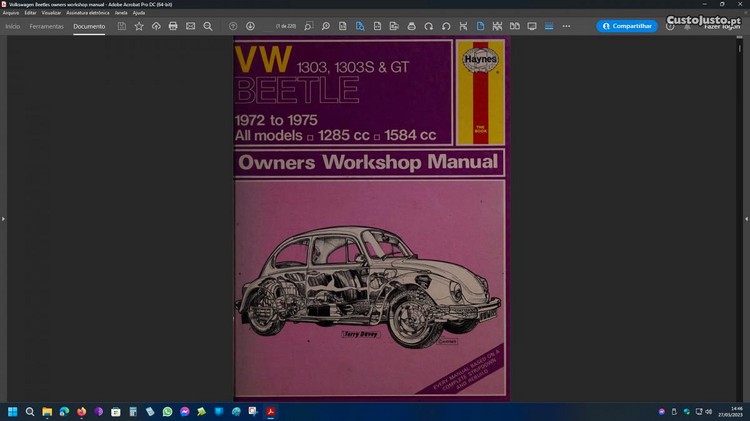
Task: Open Windows Start menu
Action: click(x=13, y=411)
